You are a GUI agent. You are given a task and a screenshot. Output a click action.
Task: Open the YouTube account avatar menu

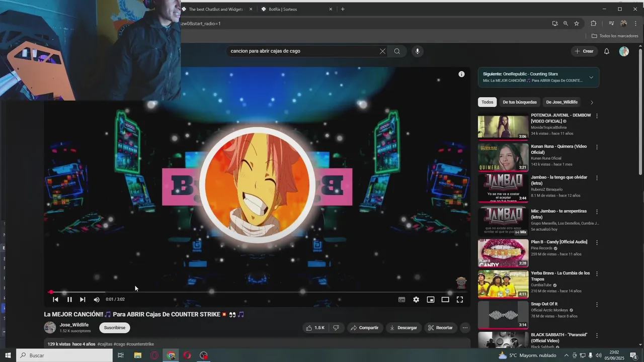pyautogui.click(x=624, y=51)
